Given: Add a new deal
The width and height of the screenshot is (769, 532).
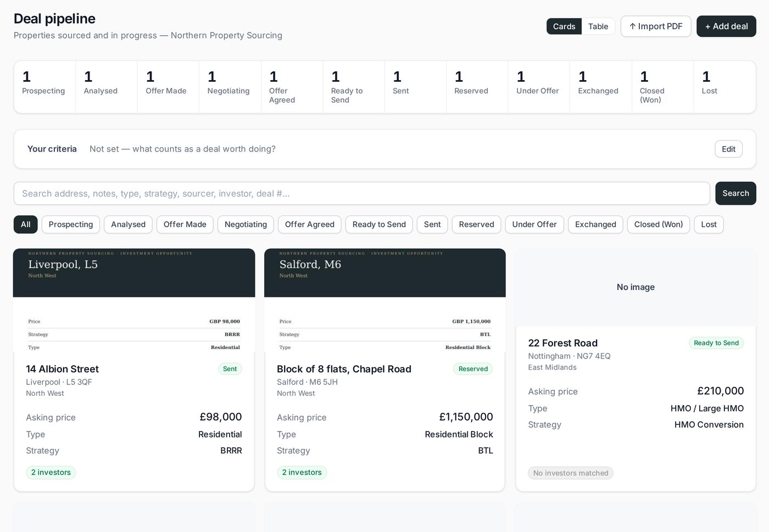Looking at the screenshot, I should [x=726, y=26].
